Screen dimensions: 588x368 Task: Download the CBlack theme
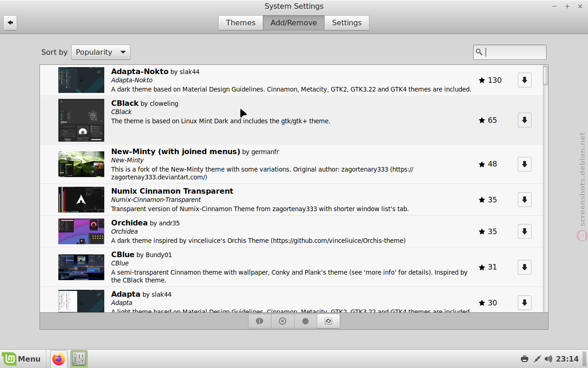tap(525, 120)
